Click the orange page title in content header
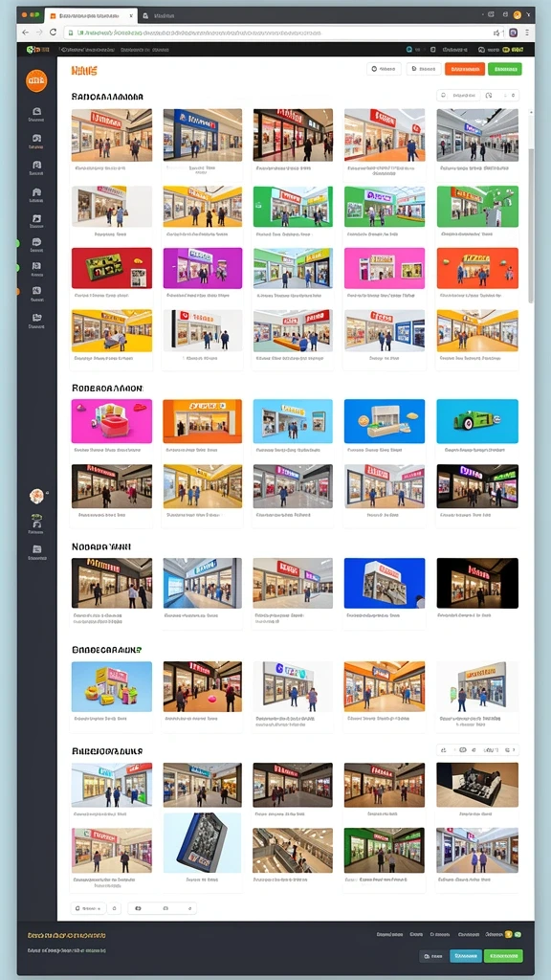 point(84,71)
